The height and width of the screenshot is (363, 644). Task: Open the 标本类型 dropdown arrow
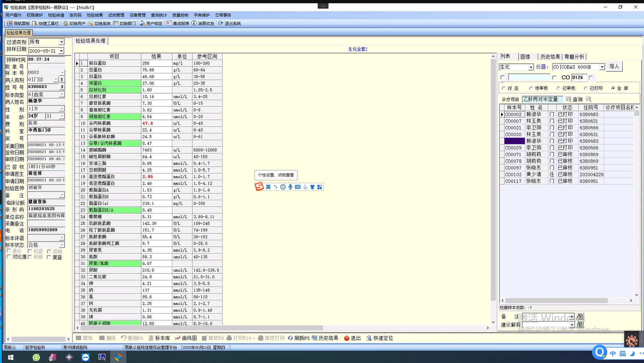coord(62,94)
